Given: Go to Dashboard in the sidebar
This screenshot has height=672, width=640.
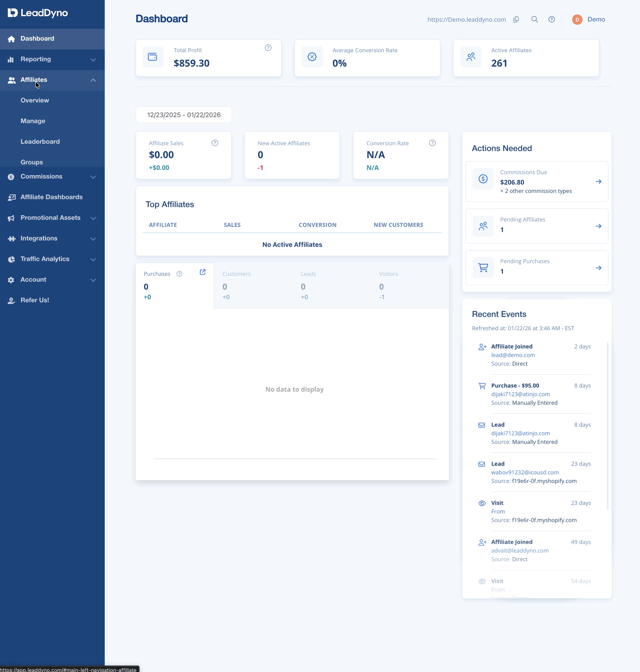Looking at the screenshot, I should 52,39.
